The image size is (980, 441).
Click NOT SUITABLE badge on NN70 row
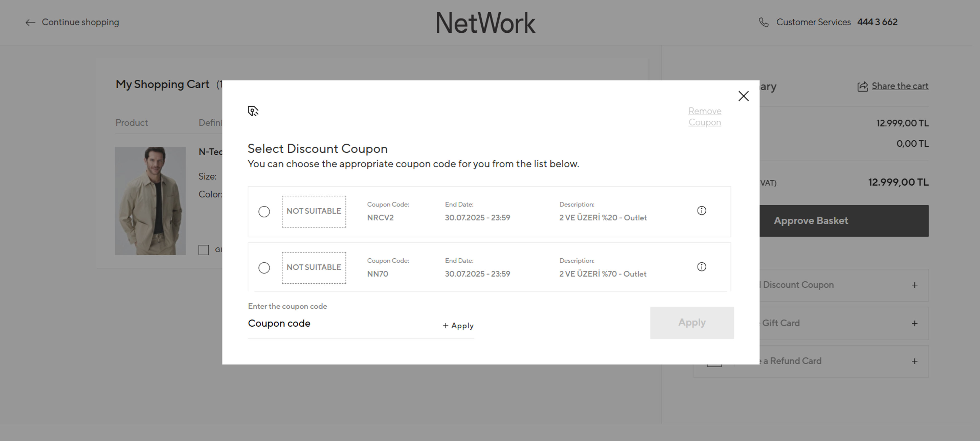point(314,268)
